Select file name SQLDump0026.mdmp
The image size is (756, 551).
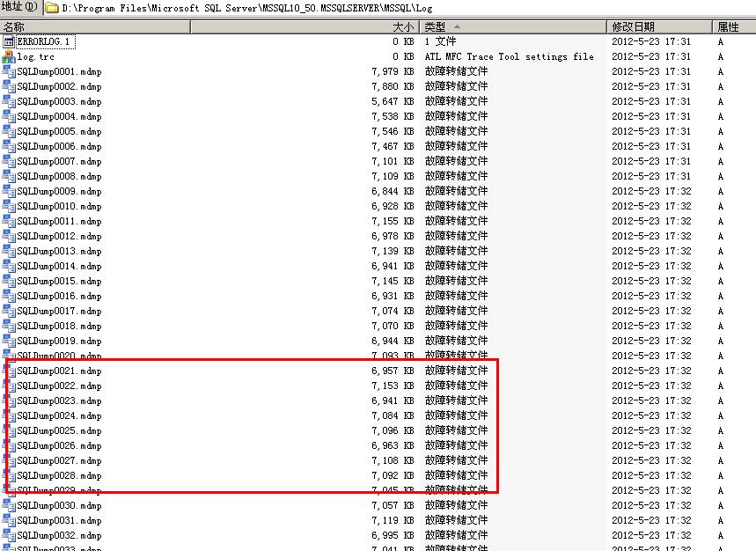click(x=59, y=446)
